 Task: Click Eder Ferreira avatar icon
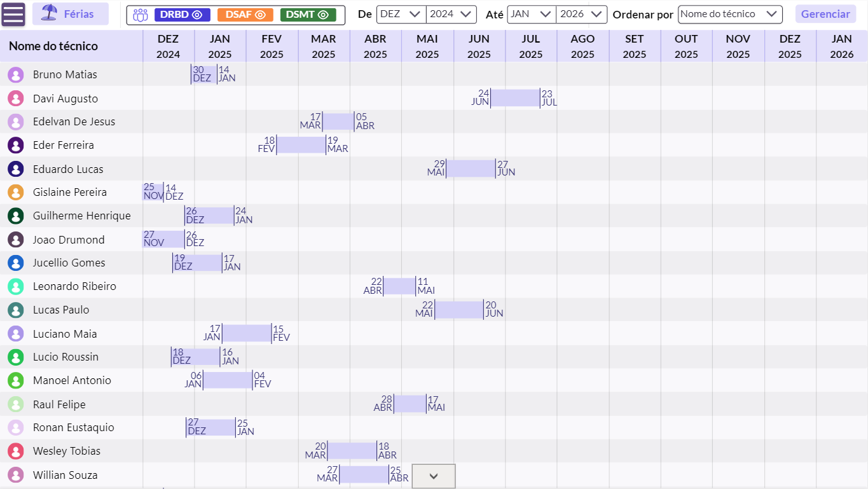(x=16, y=145)
